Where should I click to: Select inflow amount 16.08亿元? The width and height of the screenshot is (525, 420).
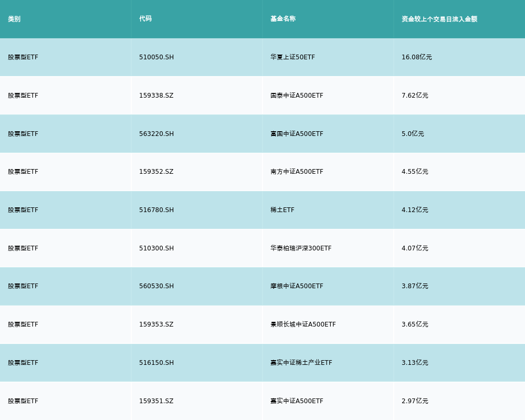pos(416,57)
